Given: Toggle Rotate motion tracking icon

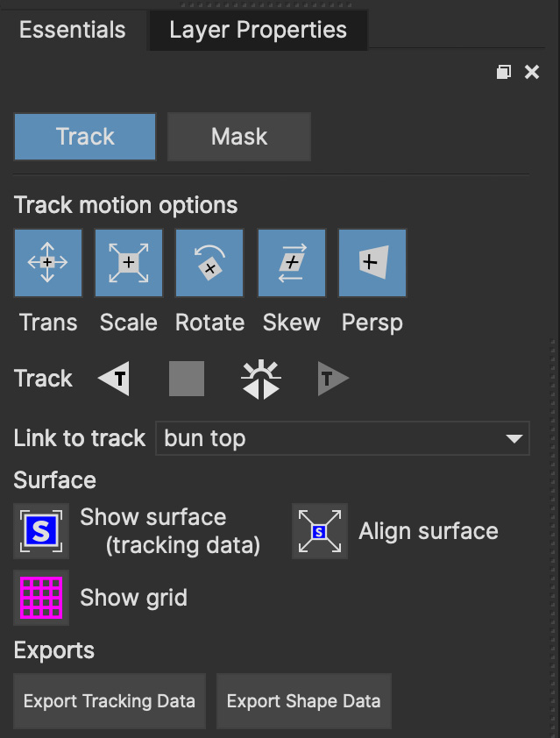Looking at the screenshot, I should coord(209,263).
